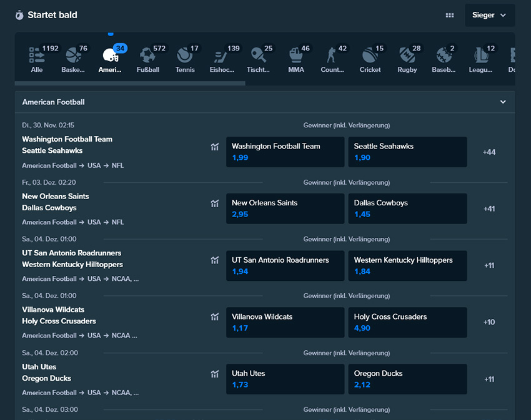Open UT San Antonio Roadrunners match title
This screenshot has height=420, width=531.
pyautogui.click(x=71, y=253)
